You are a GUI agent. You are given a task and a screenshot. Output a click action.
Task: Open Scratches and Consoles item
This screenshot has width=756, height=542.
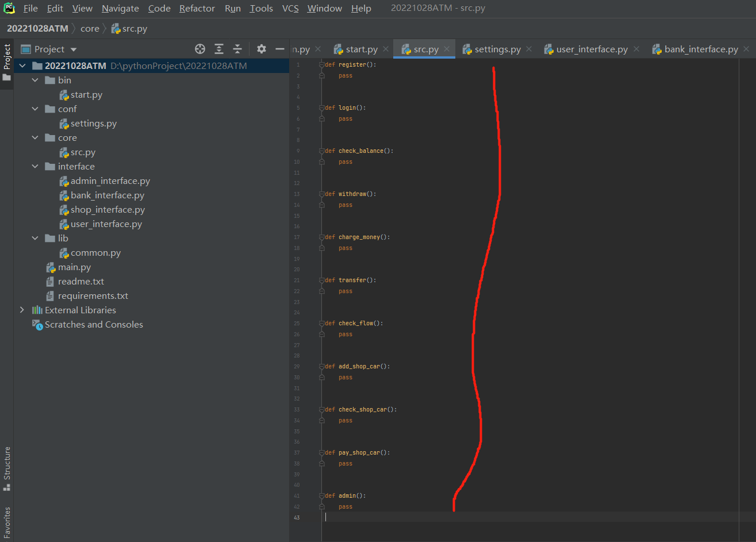click(x=94, y=325)
